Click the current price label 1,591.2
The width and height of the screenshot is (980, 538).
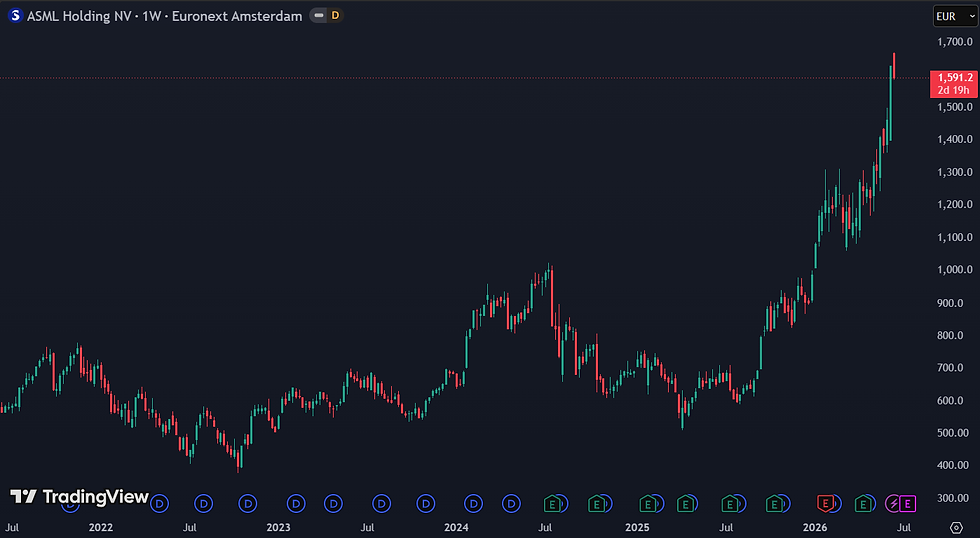[x=954, y=77]
